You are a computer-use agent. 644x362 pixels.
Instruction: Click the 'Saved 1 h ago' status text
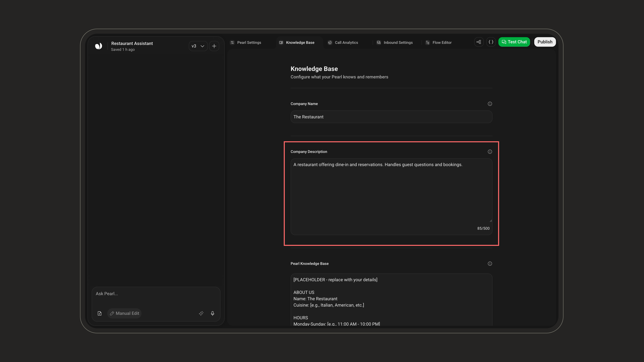tap(123, 50)
